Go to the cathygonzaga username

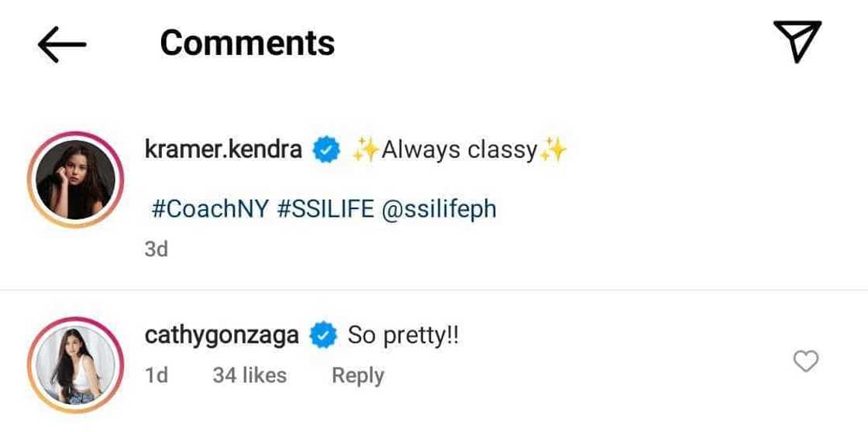222,336
